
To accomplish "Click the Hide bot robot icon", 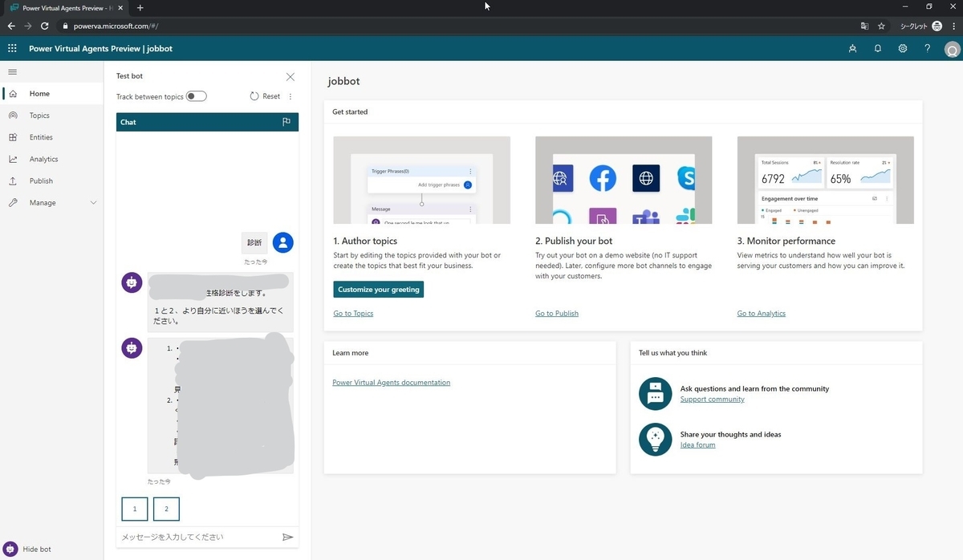I will pyautogui.click(x=10, y=549).
